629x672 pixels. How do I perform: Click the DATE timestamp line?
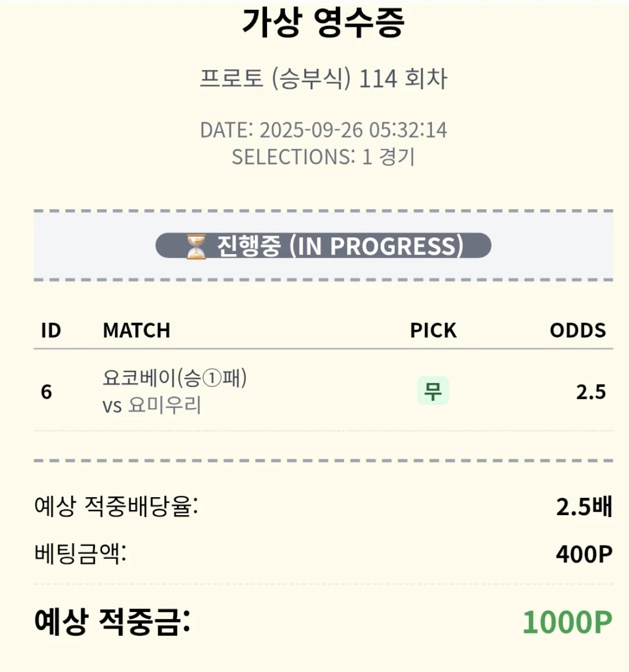point(323,130)
